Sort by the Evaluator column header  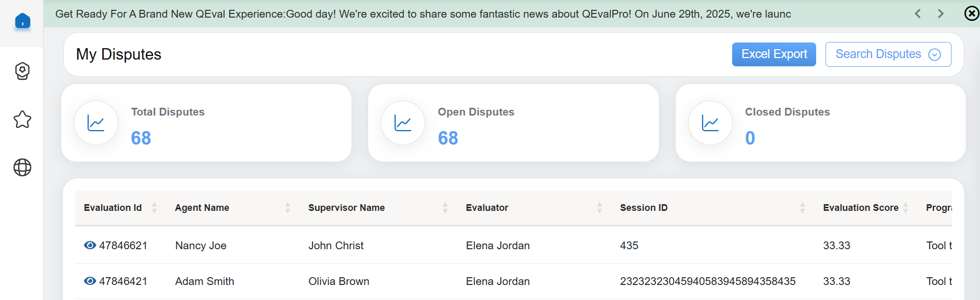coord(599,208)
